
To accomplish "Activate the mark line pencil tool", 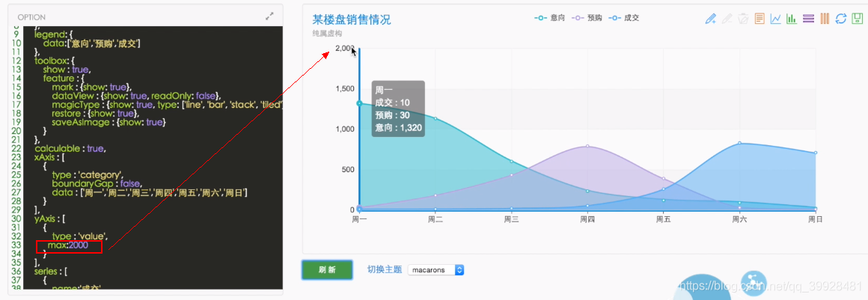I will tap(711, 19).
